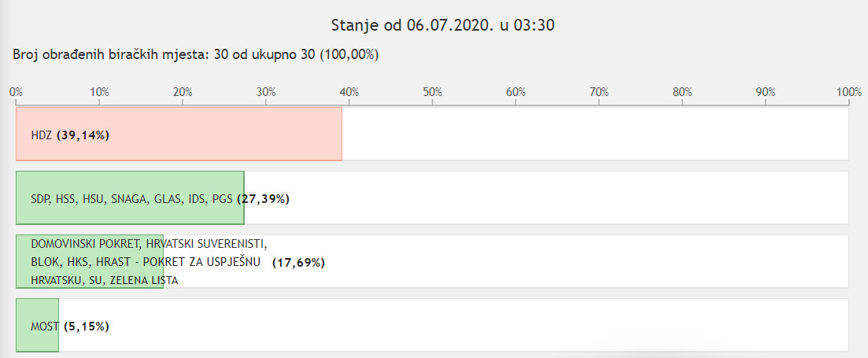Image resolution: width=868 pixels, height=358 pixels.
Task: Click the 'Broj obrađenih biračkih mjesta' text
Action: [x=105, y=55]
